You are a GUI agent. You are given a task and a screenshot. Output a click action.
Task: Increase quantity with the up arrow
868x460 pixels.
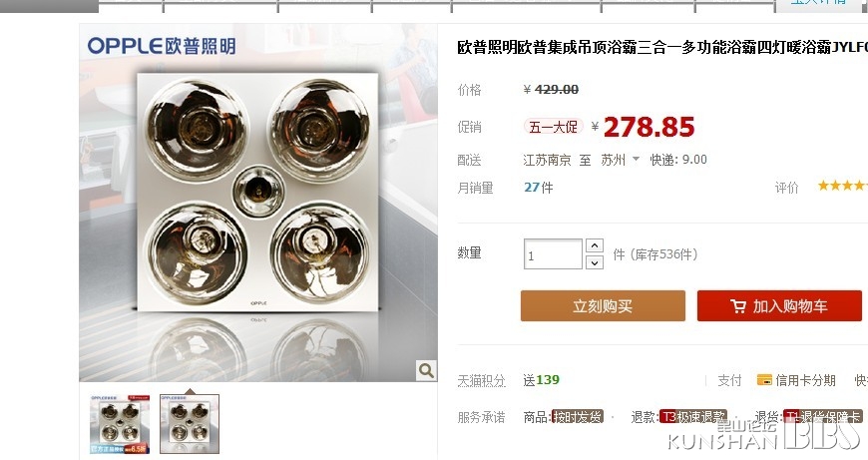pos(594,245)
